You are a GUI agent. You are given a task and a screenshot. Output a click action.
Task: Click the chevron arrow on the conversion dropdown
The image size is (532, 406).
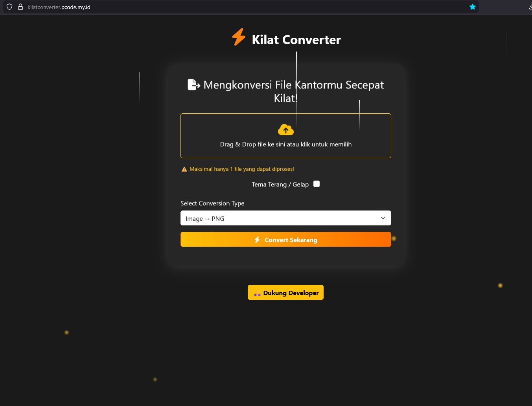(383, 218)
